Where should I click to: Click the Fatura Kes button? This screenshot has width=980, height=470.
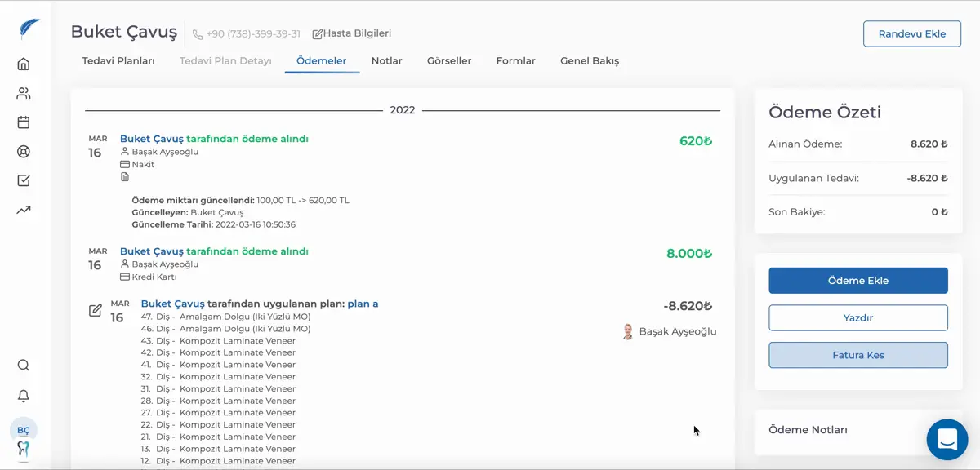coord(858,355)
